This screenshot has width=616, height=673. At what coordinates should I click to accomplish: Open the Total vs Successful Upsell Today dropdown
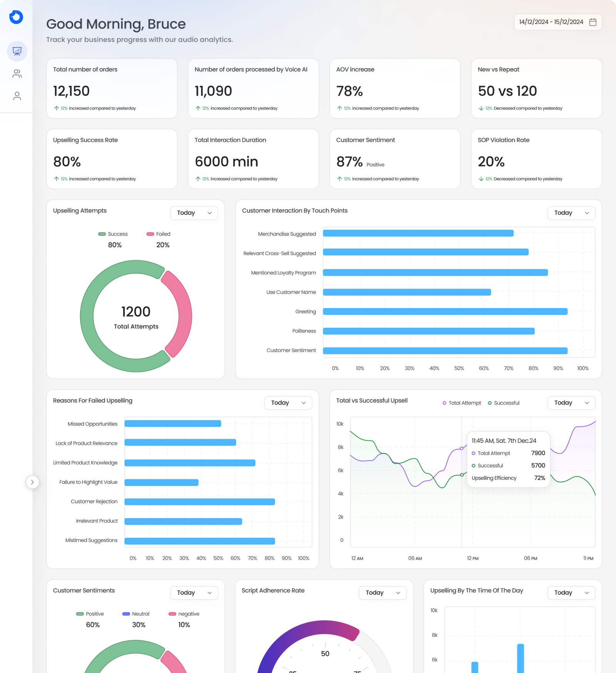coord(571,403)
